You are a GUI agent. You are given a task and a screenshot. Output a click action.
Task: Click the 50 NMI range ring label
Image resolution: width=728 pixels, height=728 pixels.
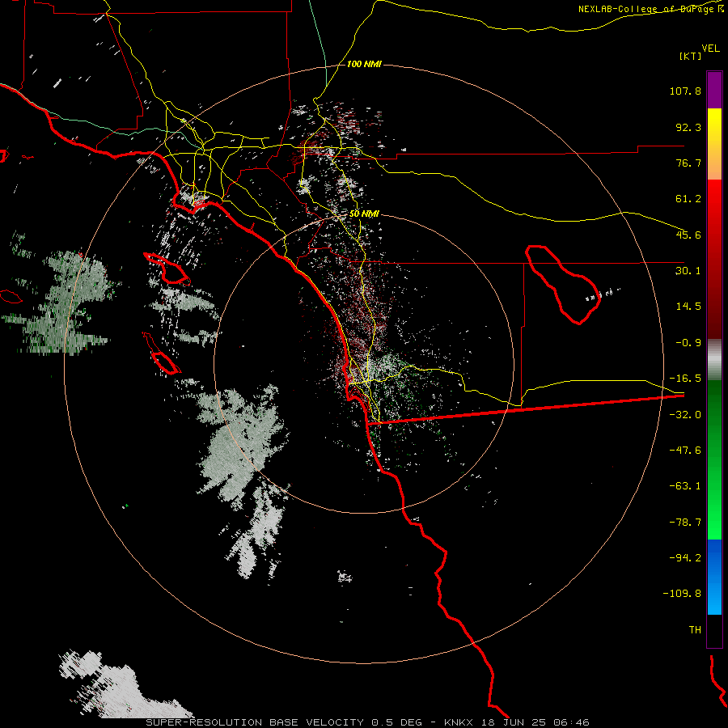click(364, 214)
